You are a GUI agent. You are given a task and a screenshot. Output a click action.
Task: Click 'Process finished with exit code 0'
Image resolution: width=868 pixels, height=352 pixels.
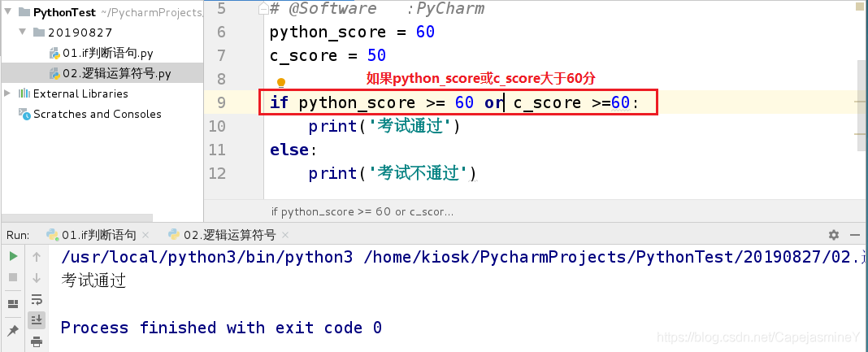[x=221, y=328]
